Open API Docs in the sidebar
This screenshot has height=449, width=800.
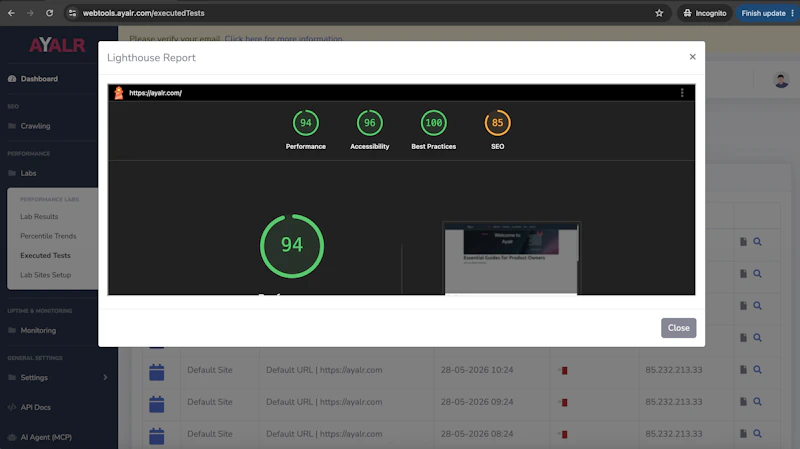point(36,407)
